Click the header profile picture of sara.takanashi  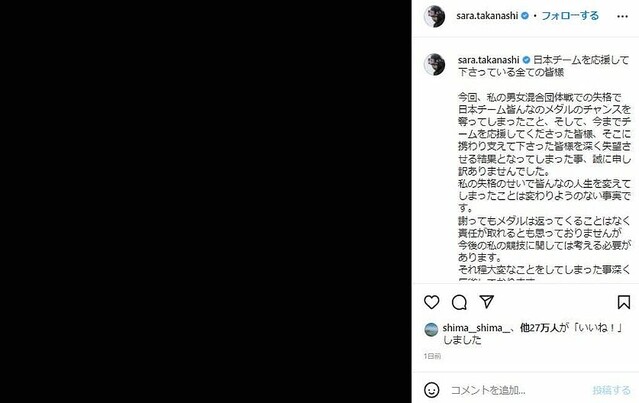pos(434,16)
